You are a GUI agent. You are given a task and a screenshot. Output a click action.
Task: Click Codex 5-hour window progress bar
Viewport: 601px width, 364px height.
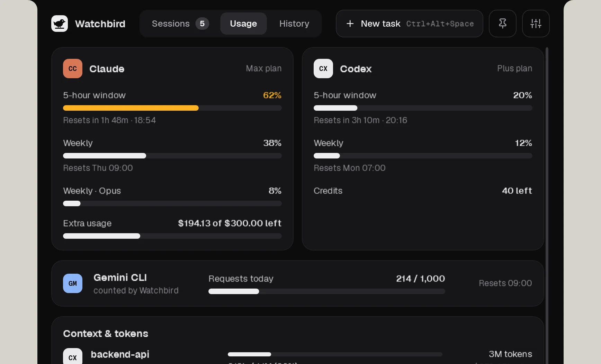pos(423,108)
